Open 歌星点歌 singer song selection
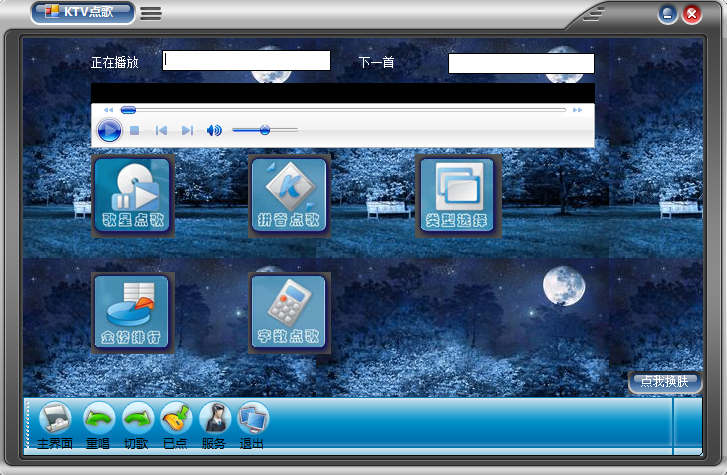727x475 pixels. pos(133,196)
